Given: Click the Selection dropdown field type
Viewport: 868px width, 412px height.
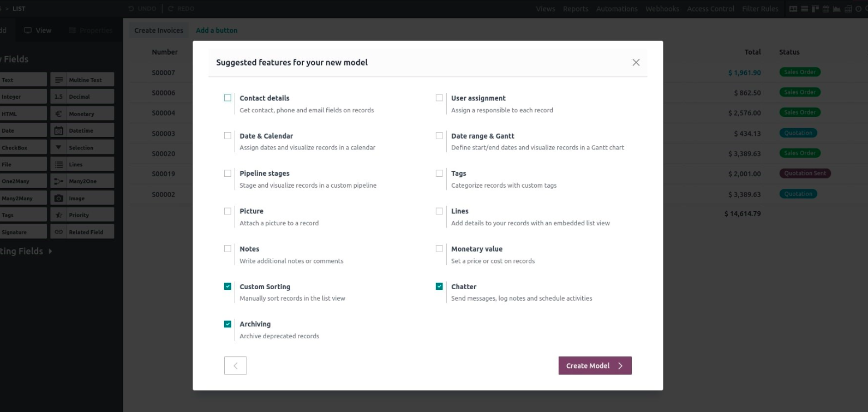Looking at the screenshot, I should (x=82, y=147).
